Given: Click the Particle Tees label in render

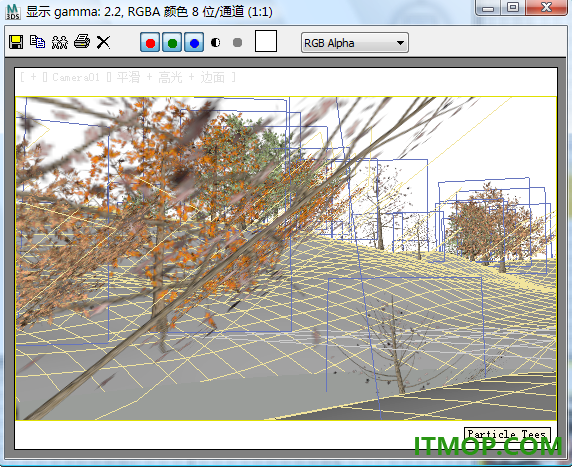Looking at the screenshot, I should (507, 434).
